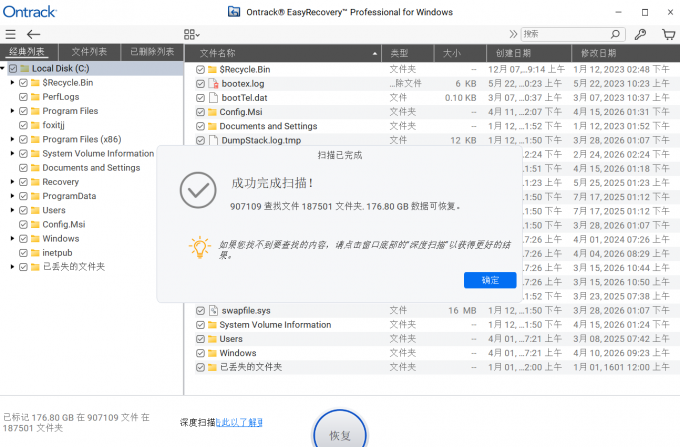Expand the System Volume Information tree node

(x=13, y=153)
